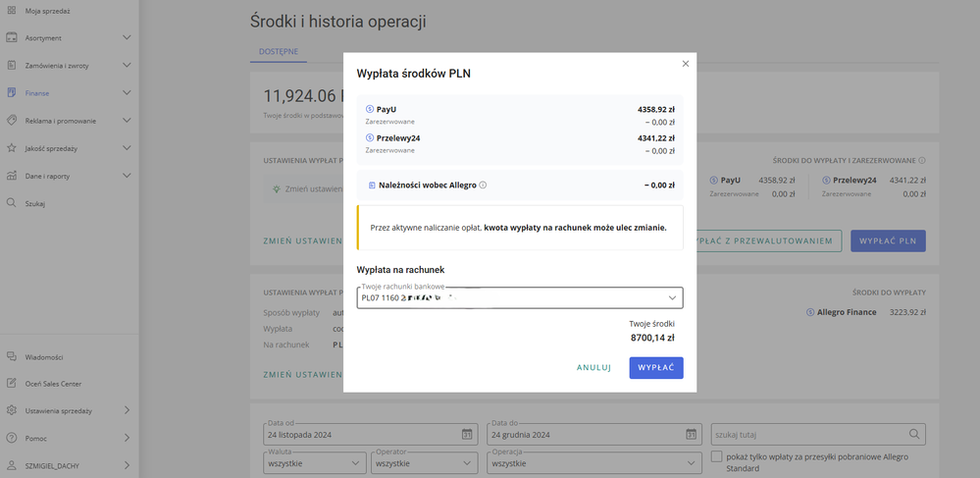Click the WYPŁAĆ button in dialog
The width and height of the screenshot is (980, 478).
click(x=655, y=368)
